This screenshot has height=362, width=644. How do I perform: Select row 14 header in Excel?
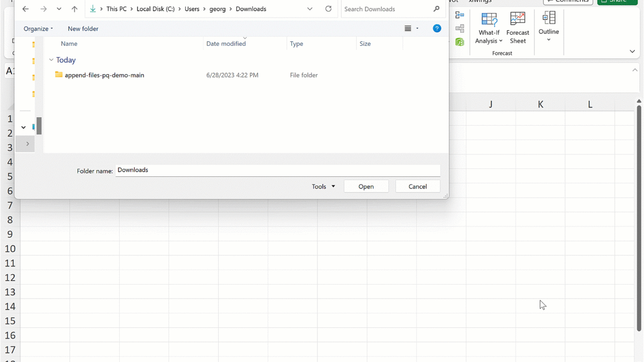click(x=10, y=307)
